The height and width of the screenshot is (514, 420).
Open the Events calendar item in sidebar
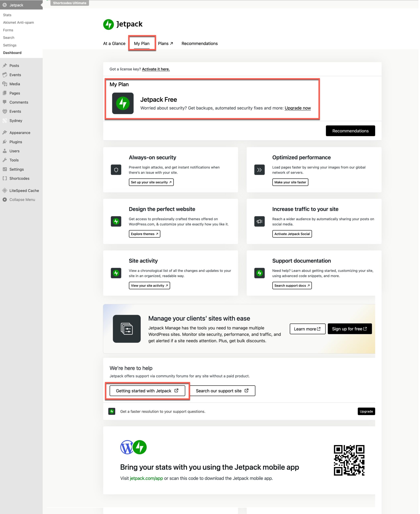click(x=15, y=75)
